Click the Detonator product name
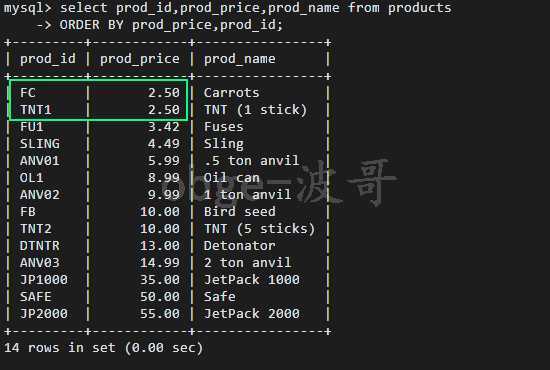This screenshot has width=550, height=370. click(x=240, y=245)
